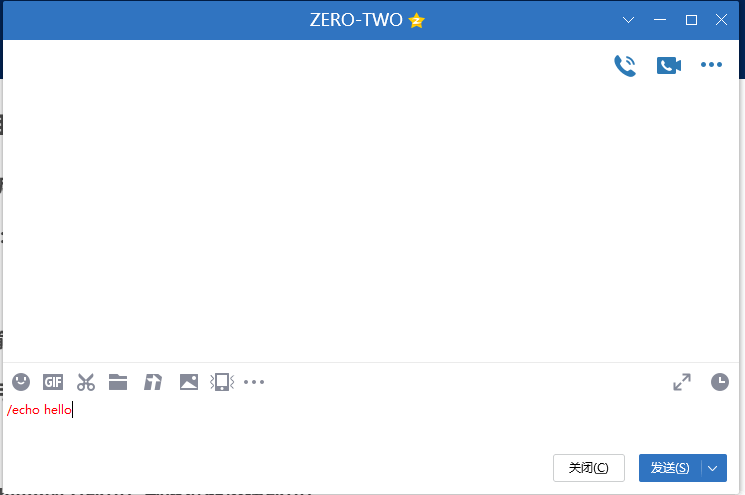Image resolution: width=745 pixels, height=495 pixels.
Task: Expand the message input area
Action: coord(682,382)
